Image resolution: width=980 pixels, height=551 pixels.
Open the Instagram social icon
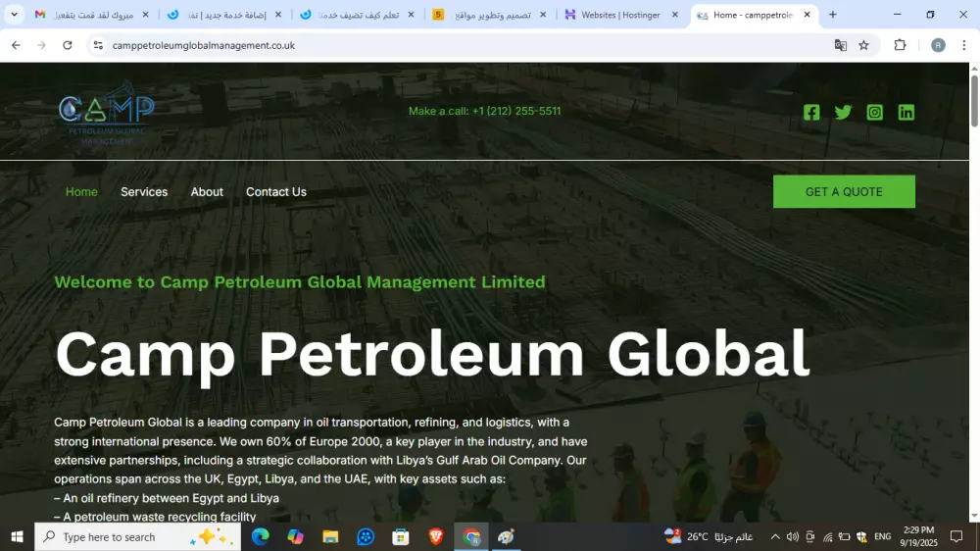pyautogui.click(x=874, y=112)
